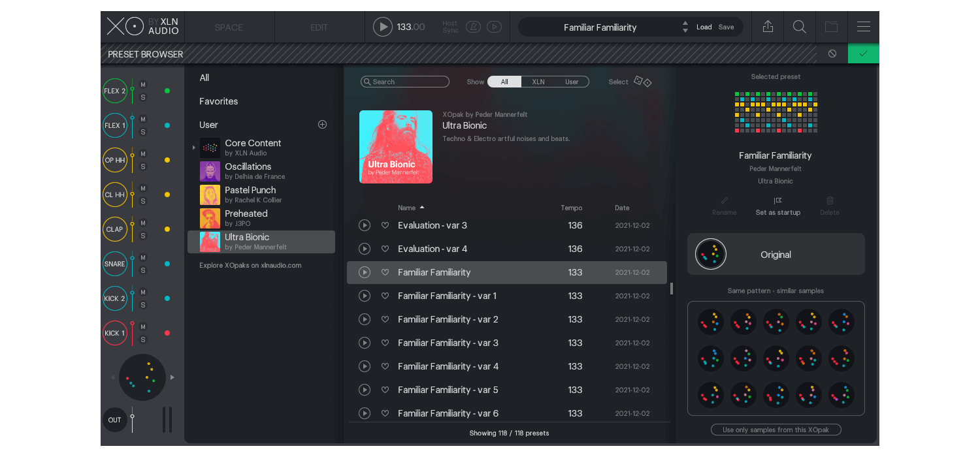Click Use only samples from this XOpak
980x457 pixels.
click(776, 430)
